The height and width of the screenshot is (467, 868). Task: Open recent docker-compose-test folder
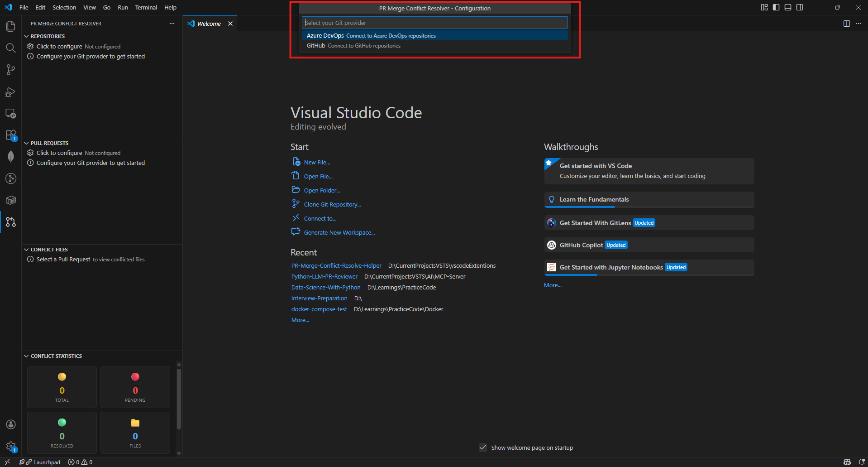coord(319,309)
